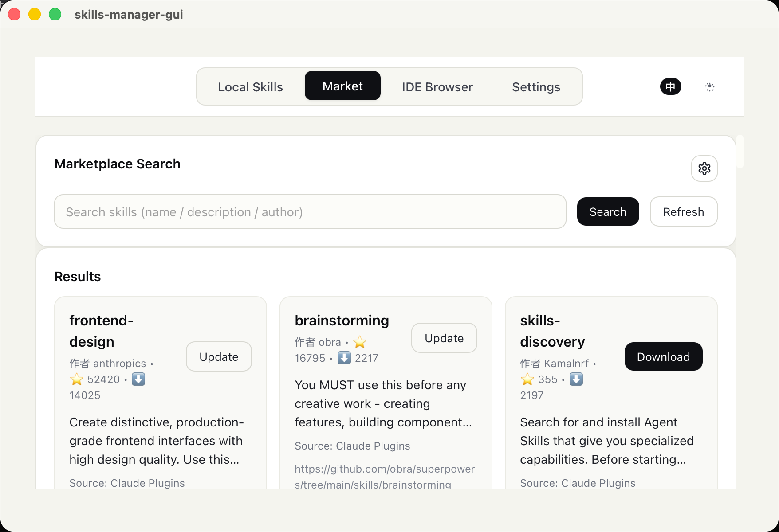The width and height of the screenshot is (779, 532).
Task: Toggle the light/dark theme icon
Action: coord(709,86)
